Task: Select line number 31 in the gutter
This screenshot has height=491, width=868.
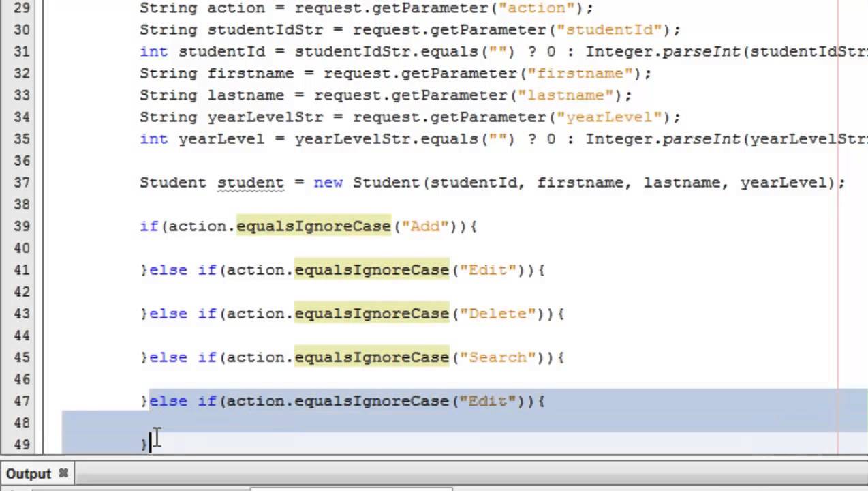Action: click(x=21, y=52)
